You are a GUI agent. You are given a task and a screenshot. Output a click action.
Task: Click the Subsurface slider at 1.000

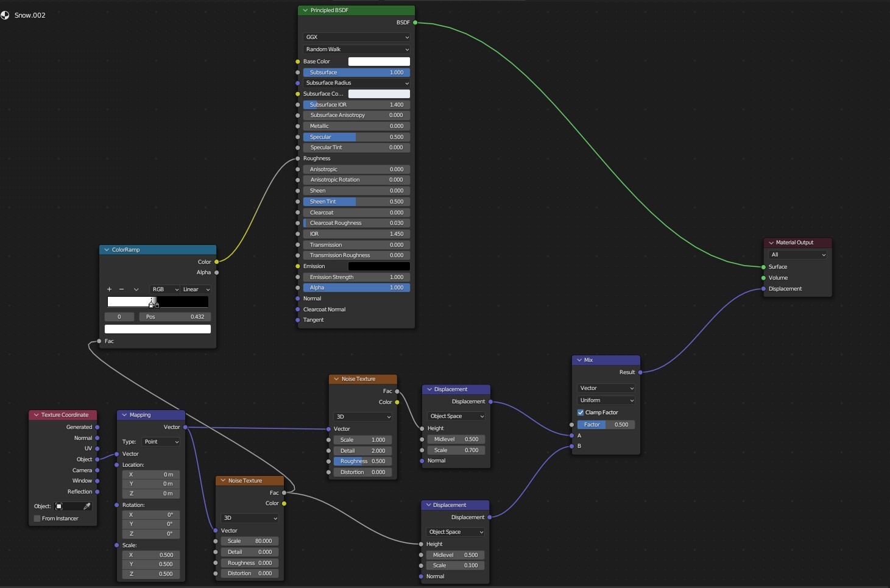pos(356,73)
